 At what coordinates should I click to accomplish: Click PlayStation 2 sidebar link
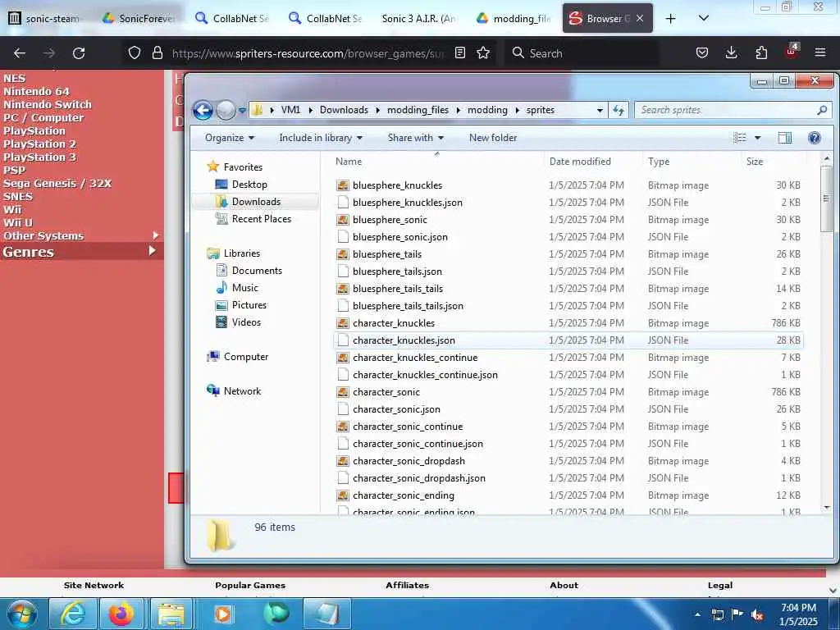click(39, 144)
